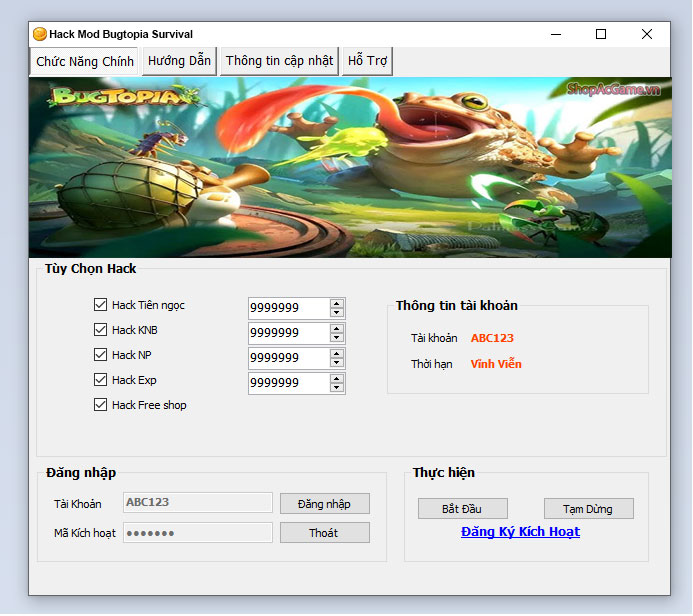Click the Thoát button
Screen dimensions: 693x616
(324, 533)
